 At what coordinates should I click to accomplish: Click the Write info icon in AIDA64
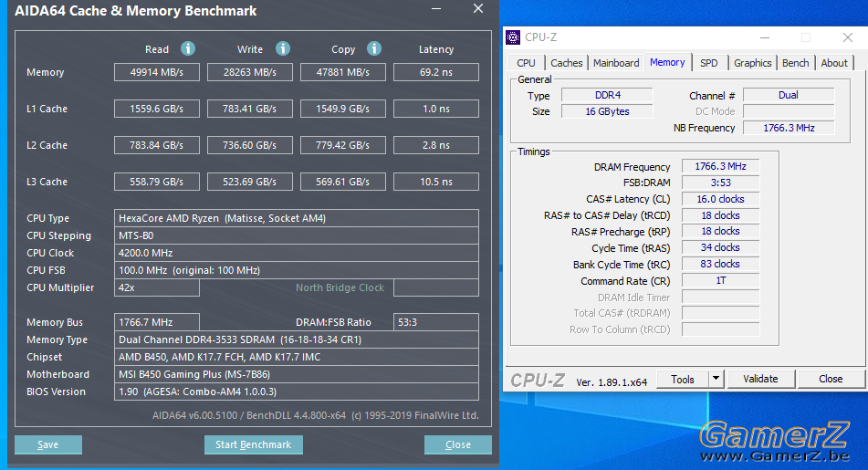[x=283, y=48]
